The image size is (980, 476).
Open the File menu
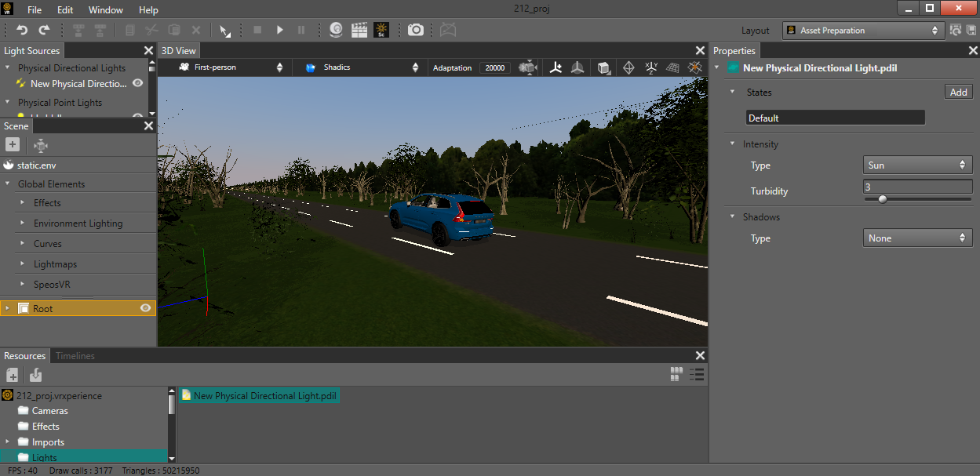[35, 10]
